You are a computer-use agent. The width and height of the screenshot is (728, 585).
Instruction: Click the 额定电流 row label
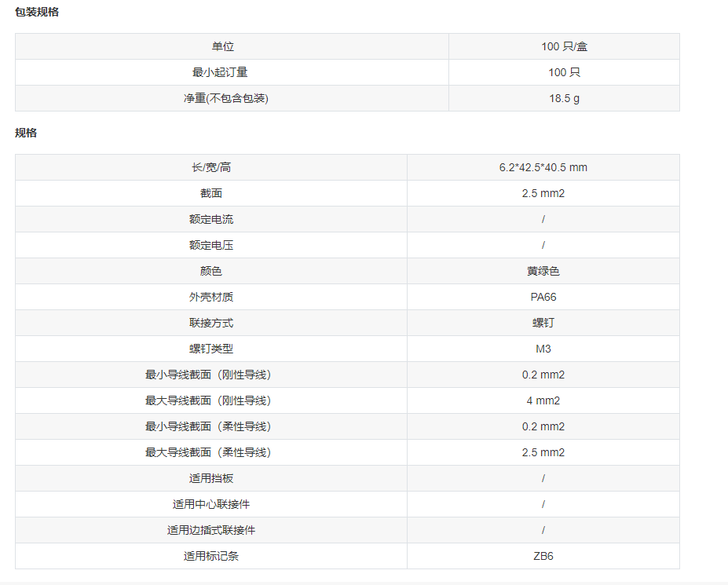[x=211, y=219]
